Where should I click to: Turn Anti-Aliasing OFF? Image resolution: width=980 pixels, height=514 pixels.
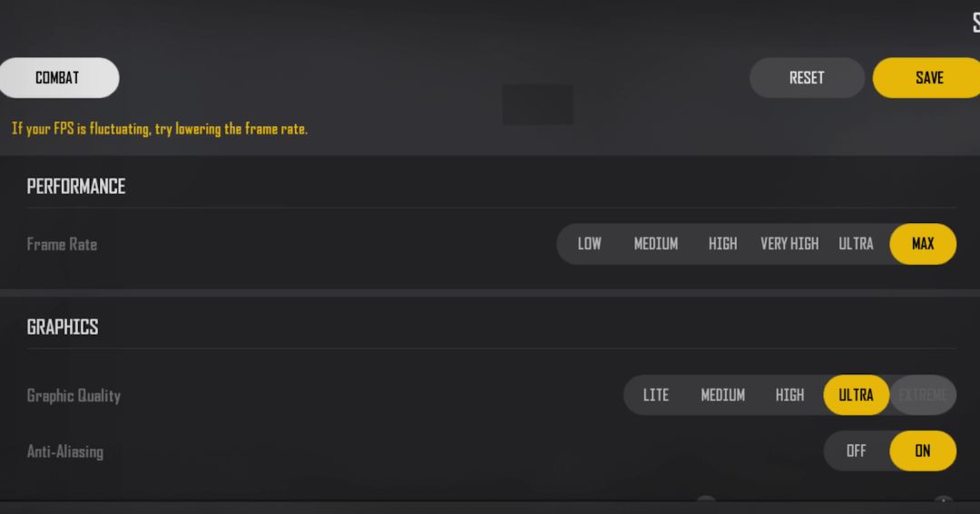coord(856,451)
